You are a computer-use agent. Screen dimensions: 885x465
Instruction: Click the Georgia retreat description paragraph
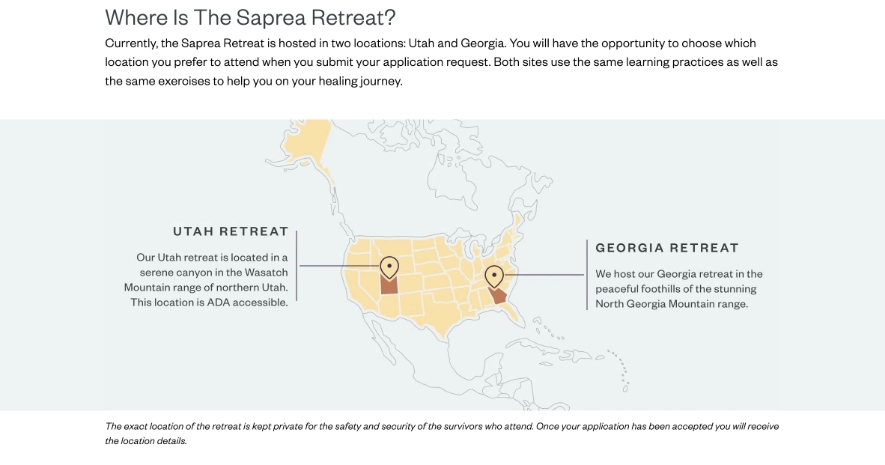[x=679, y=289]
